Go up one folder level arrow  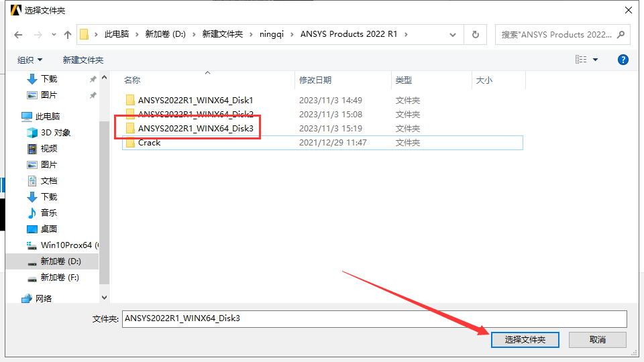[x=67, y=34]
